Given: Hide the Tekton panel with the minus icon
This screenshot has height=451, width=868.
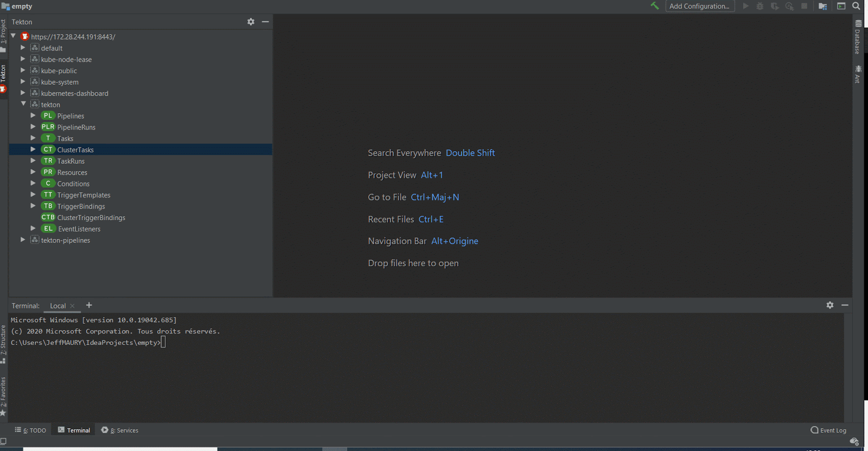Looking at the screenshot, I should click(265, 22).
